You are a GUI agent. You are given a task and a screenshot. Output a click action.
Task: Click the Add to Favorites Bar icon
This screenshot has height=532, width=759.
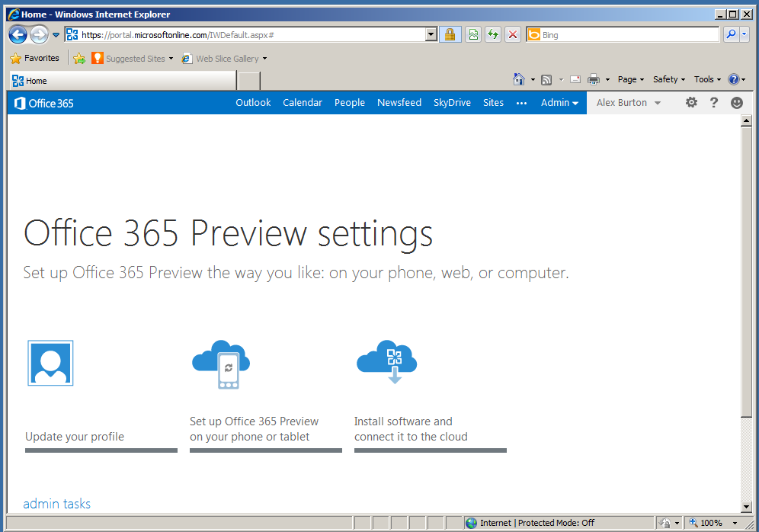point(79,59)
